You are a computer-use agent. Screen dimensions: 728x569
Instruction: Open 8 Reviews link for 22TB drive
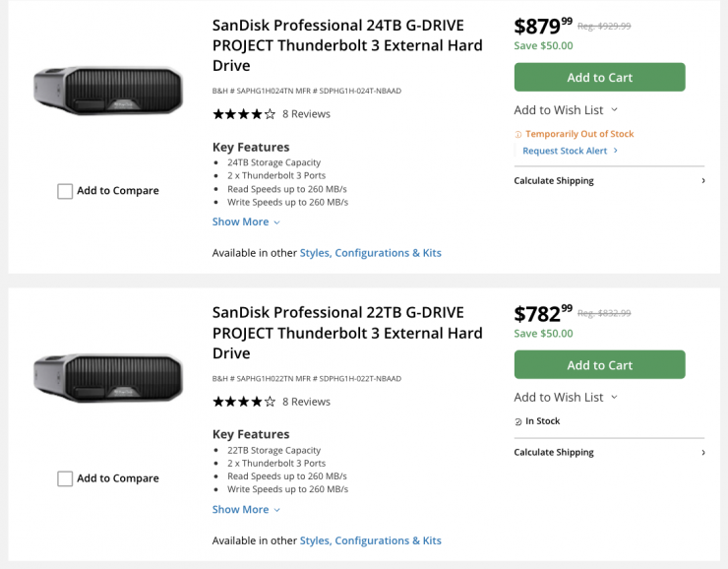point(306,402)
